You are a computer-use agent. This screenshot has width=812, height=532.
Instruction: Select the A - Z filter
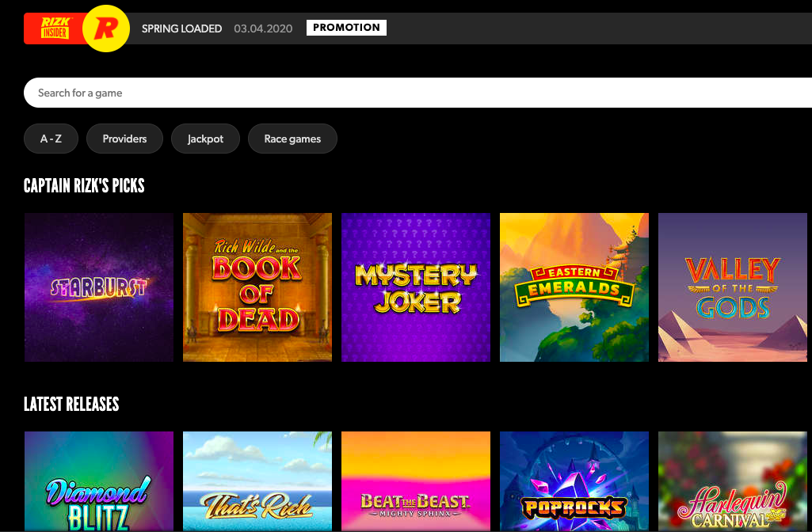[x=51, y=139]
